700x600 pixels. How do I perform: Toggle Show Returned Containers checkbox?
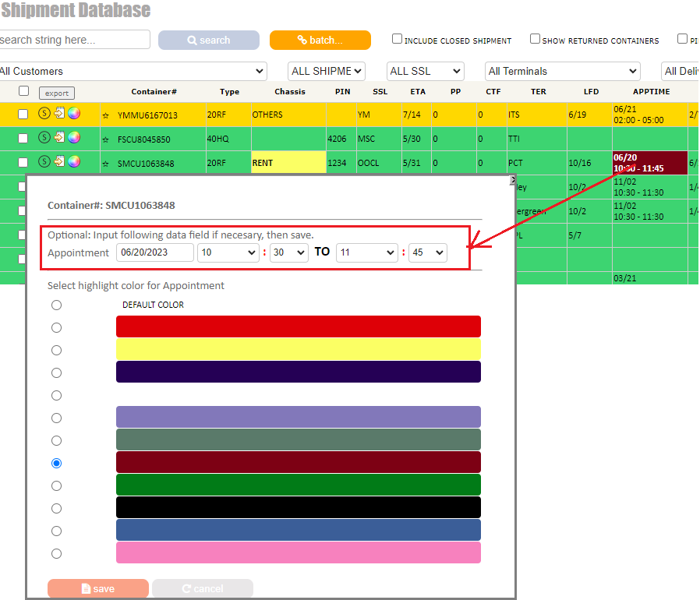[535, 39]
